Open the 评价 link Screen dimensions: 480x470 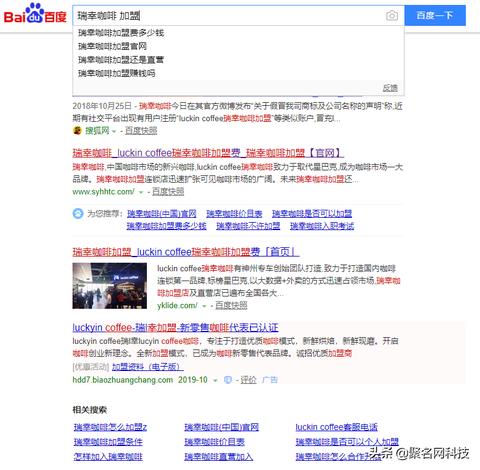[249, 380]
